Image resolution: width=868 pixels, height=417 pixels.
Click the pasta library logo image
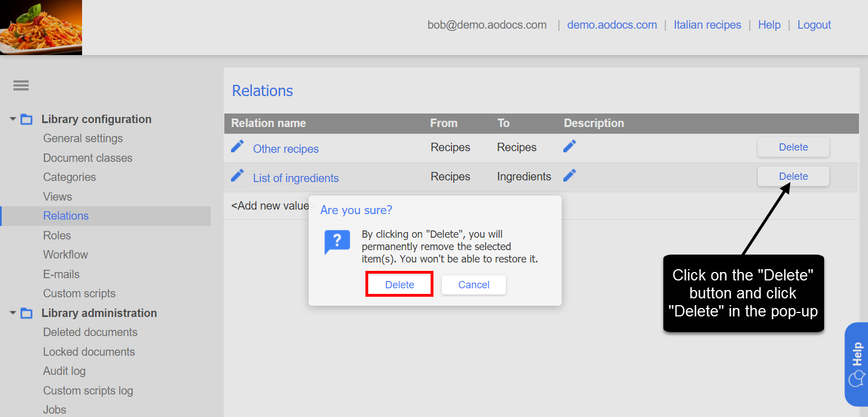pyautogui.click(x=41, y=27)
